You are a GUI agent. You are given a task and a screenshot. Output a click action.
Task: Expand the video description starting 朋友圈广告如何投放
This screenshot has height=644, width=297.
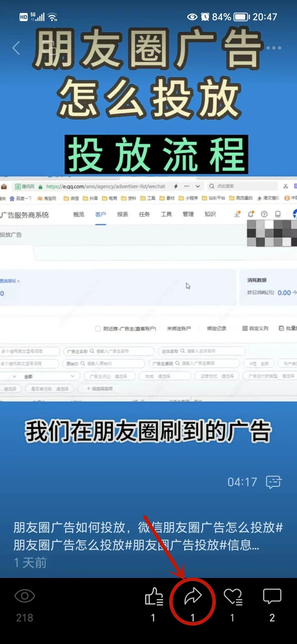148,536
